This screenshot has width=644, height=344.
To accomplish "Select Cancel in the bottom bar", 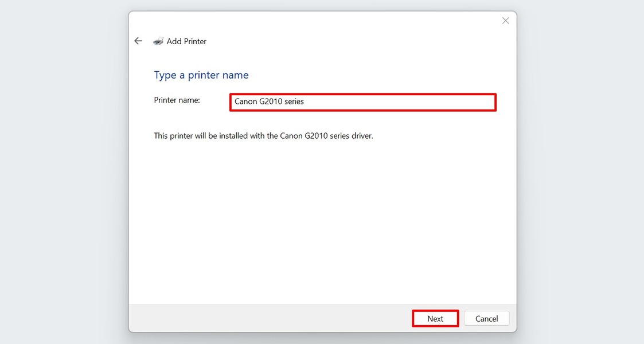I will 486,318.
